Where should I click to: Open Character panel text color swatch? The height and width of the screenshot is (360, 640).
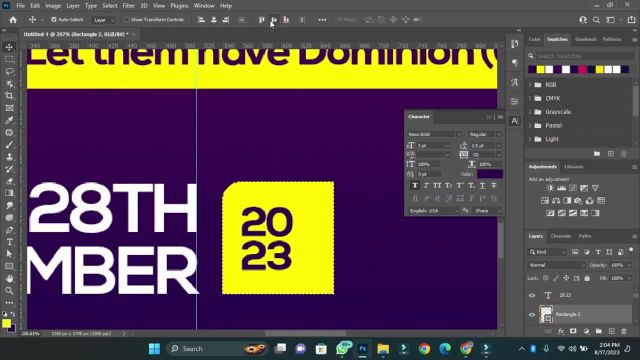[x=490, y=174]
